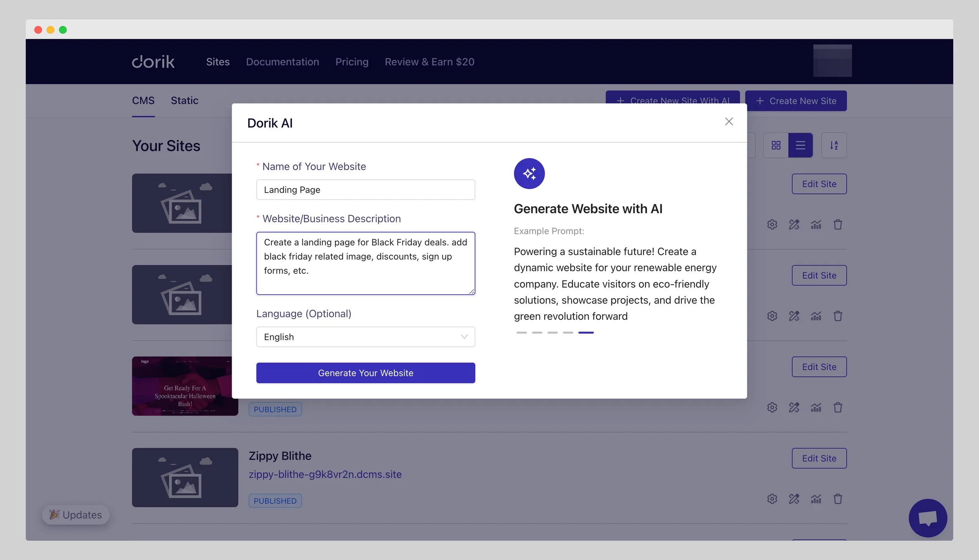
Task: Open the zippy-blithe-g9k8vr2n.dcms.site link
Action: 325,474
